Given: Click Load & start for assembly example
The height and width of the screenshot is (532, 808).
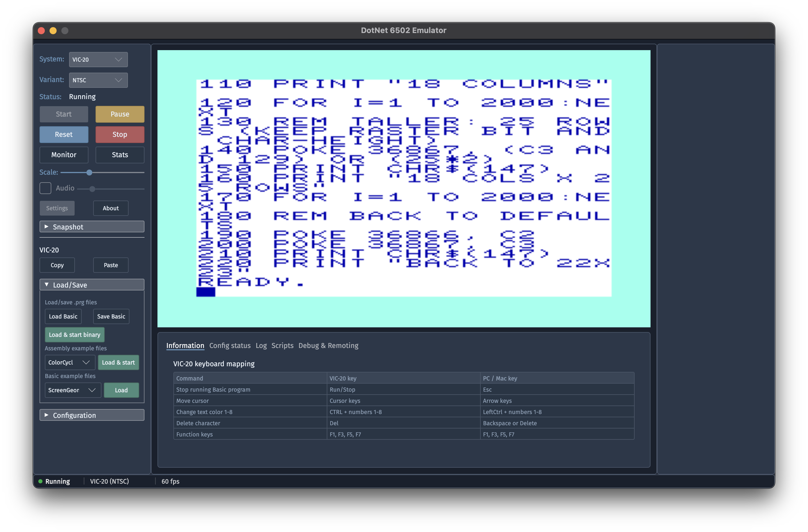Looking at the screenshot, I should coord(118,363).
